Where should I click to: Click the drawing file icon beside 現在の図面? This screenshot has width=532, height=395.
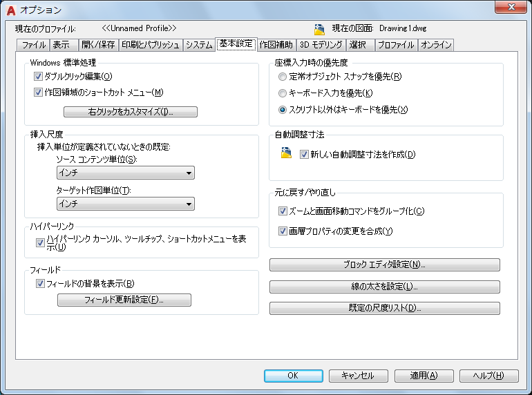tap(319, 30)
